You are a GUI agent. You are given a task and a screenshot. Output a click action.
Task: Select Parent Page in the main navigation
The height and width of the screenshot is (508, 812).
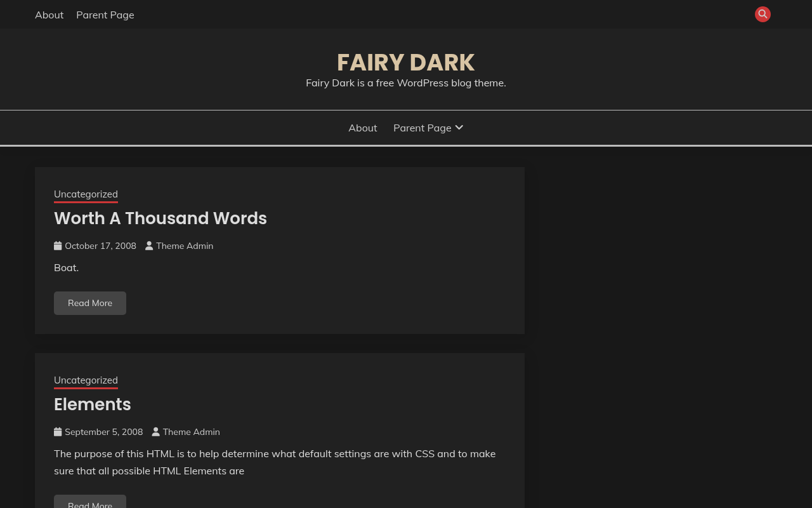pos(422,128)
